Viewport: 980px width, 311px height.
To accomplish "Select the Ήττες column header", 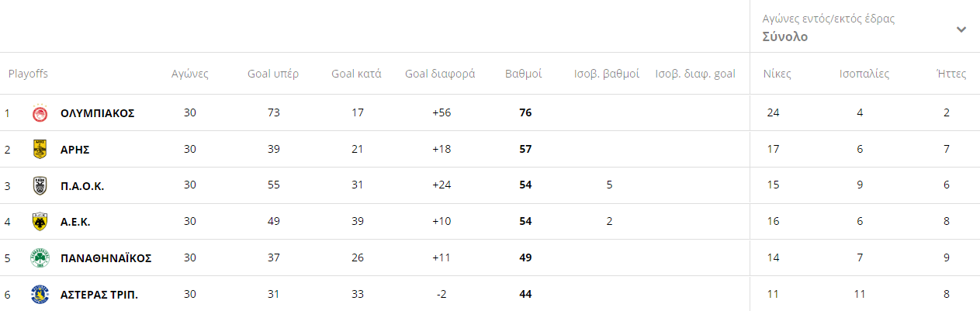I will coord(951,74).
